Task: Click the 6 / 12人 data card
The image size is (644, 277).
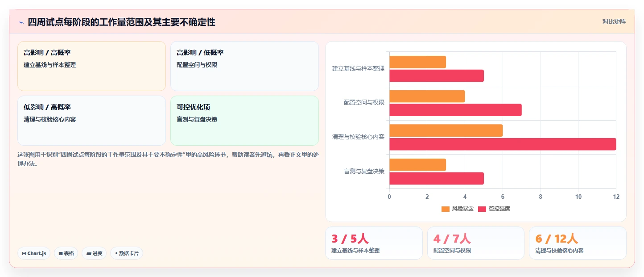Action: (578, 243)
